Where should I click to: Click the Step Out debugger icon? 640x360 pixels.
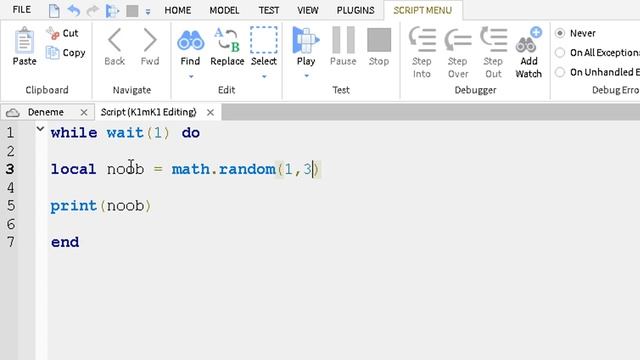click(493, 39)
